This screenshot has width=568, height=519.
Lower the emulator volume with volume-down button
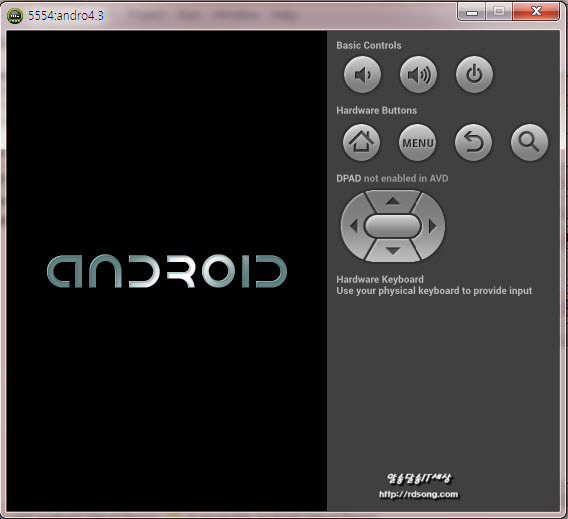pyautogui.click(x=362, y=75)
